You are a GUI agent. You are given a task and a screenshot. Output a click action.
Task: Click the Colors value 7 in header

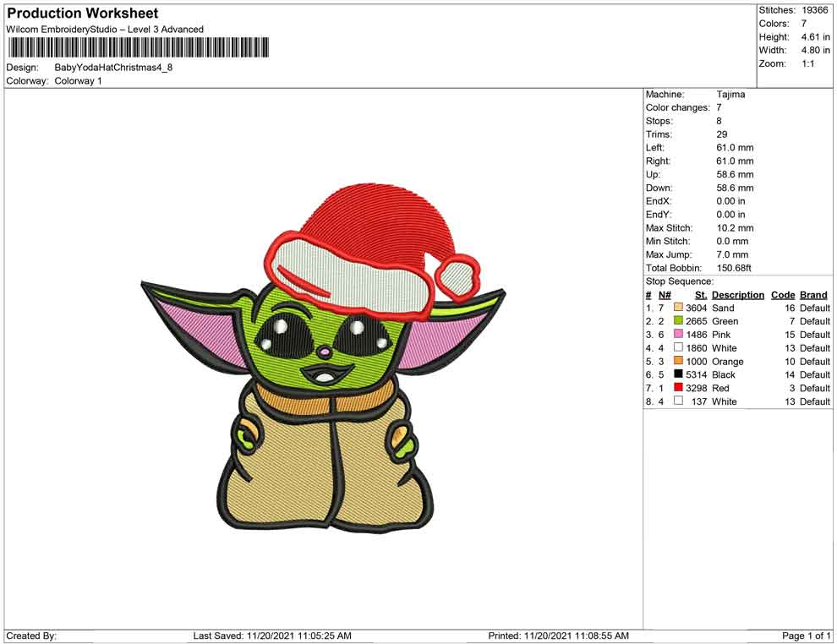[x=803, y=24]
